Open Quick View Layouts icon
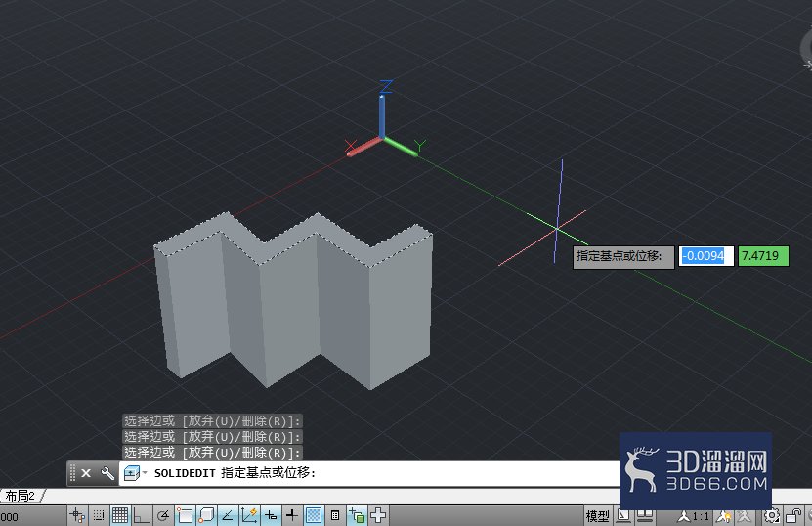 (623, 515)
